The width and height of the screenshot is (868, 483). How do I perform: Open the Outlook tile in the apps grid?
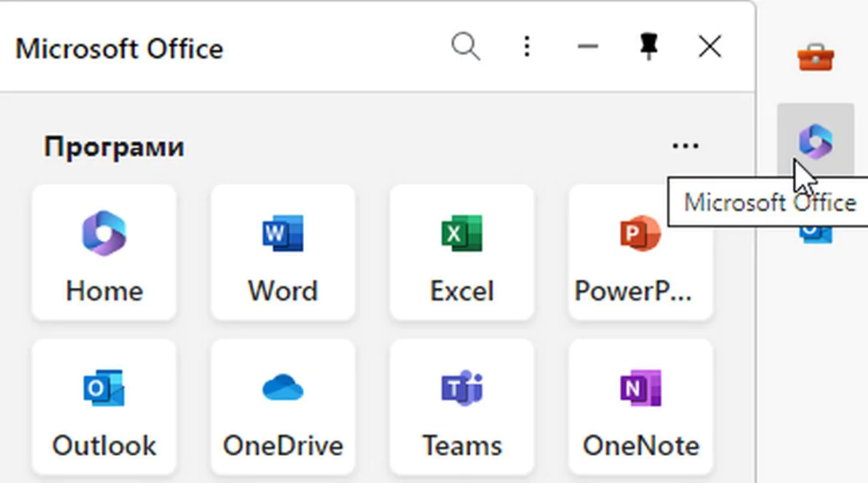point(104,407)
